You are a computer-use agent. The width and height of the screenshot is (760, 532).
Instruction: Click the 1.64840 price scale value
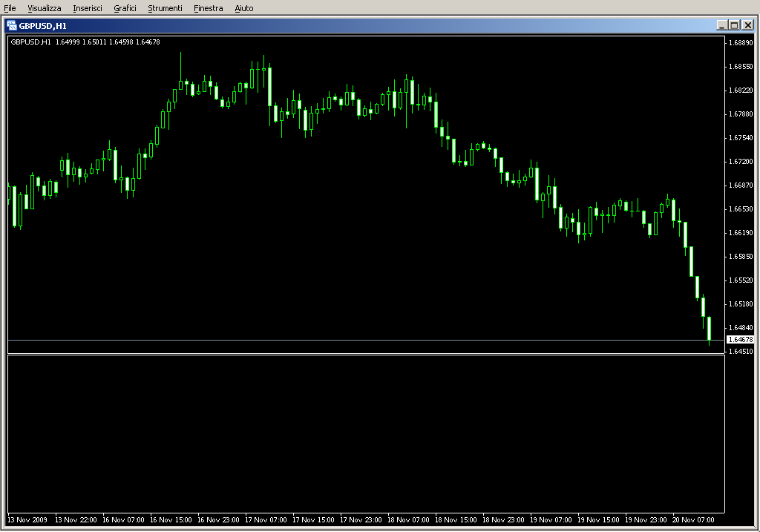click(x=741, y=327)
